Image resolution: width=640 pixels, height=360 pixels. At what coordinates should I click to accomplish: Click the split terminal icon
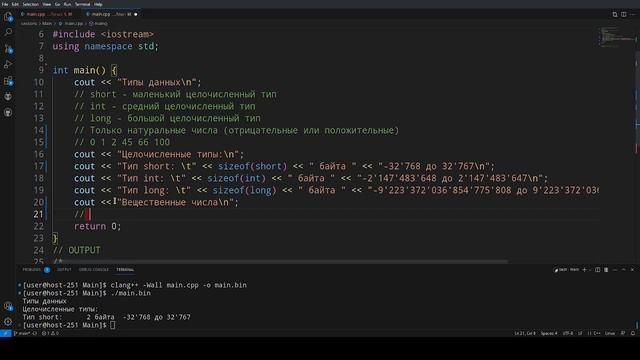(x=598, y=270)
